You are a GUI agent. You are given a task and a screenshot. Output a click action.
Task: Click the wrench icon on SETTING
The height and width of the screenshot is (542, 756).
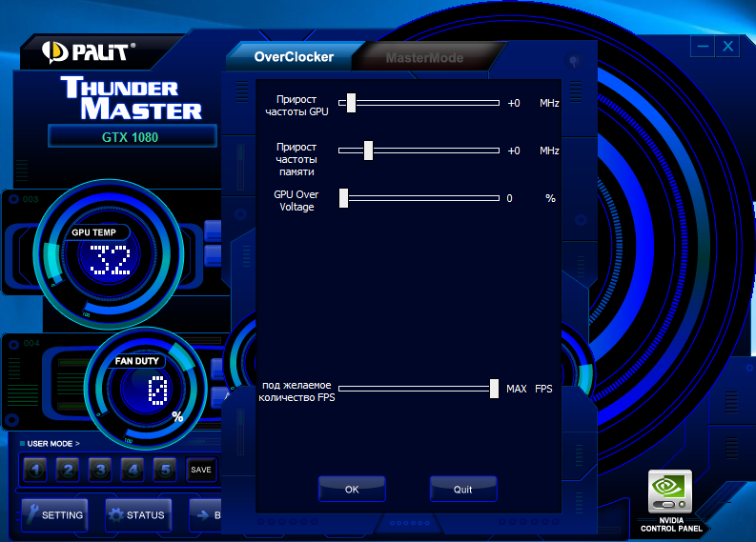[x=31, y=514]
